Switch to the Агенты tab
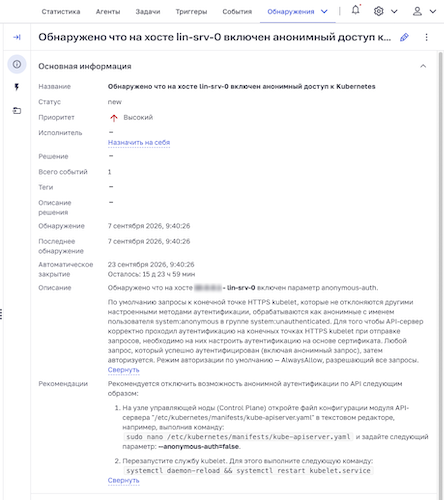Image resolution: width=444 pixels, height=500 pixels. click(x=108, y=12)
